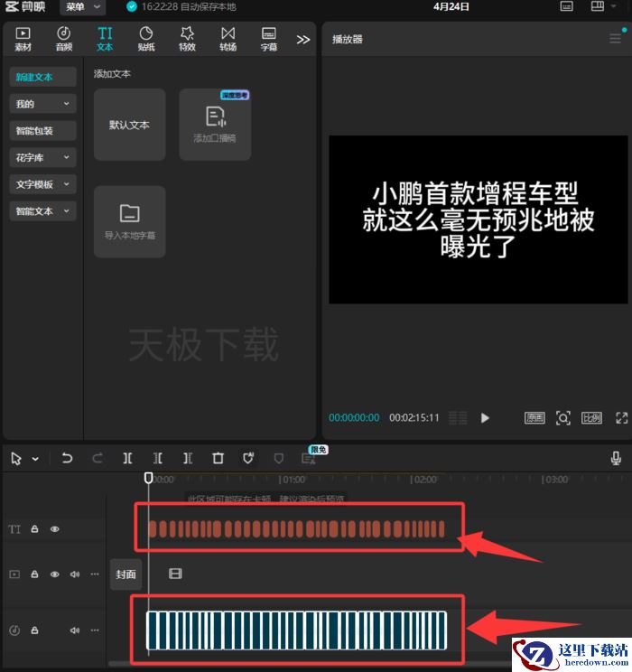Open the 素材 media tab
The width and height of the screenshot is (632, 672).
23,39
